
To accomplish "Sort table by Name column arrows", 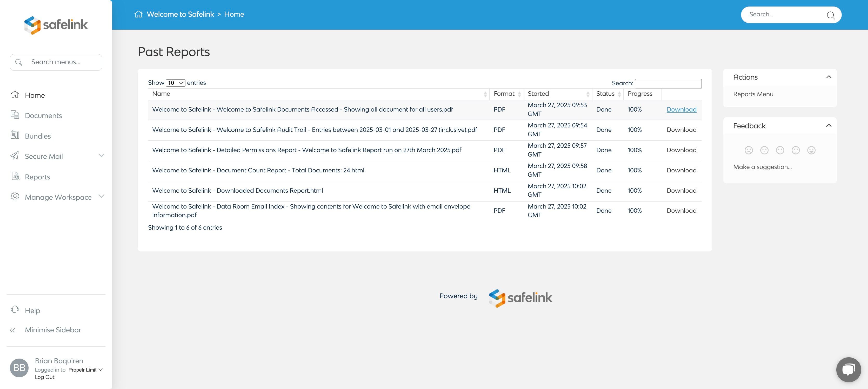I will click(485, 94).
